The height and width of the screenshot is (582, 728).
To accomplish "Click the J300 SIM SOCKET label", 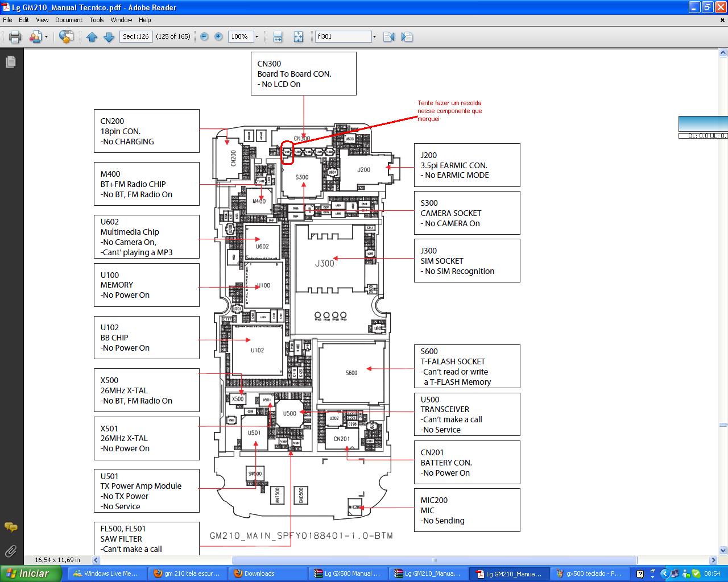I will (467, 261).
